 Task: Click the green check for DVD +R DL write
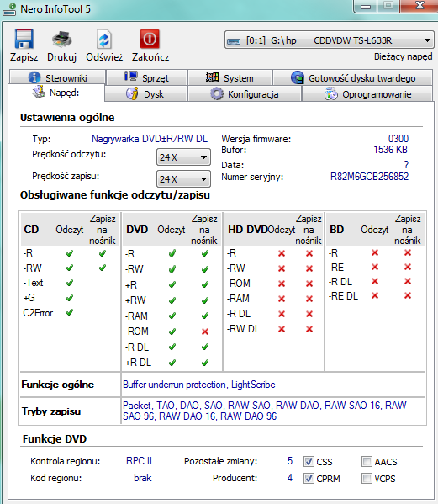pyautogui.click(x=205, y=363)
